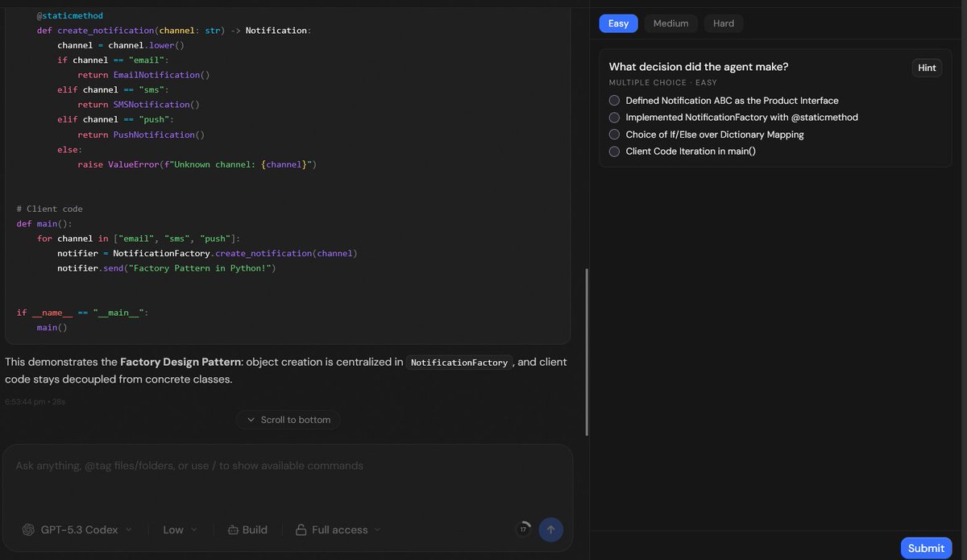This screenshot has width=967, height=560.
Task: Click the "# Client code" comment
Action: [49, 209]
